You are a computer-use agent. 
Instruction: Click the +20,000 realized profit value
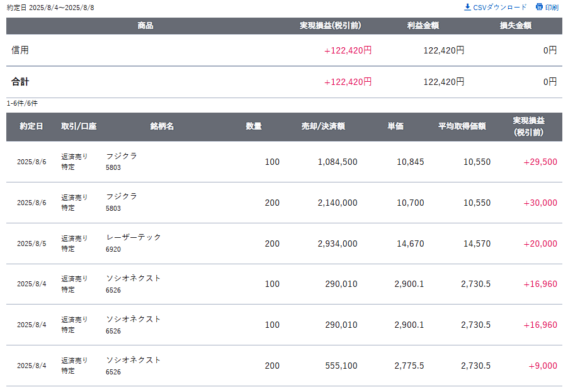tap(540, 244)
